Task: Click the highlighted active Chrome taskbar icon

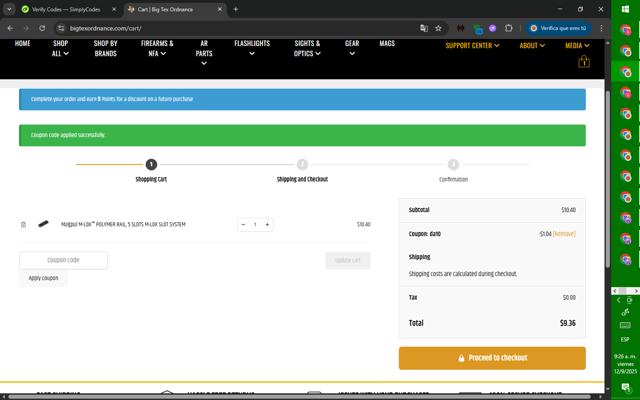Action: [x=625, y=72]
